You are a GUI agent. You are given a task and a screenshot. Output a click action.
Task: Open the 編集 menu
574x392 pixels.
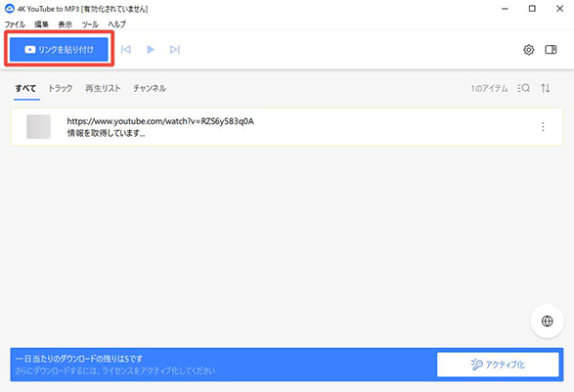(41, 24)
